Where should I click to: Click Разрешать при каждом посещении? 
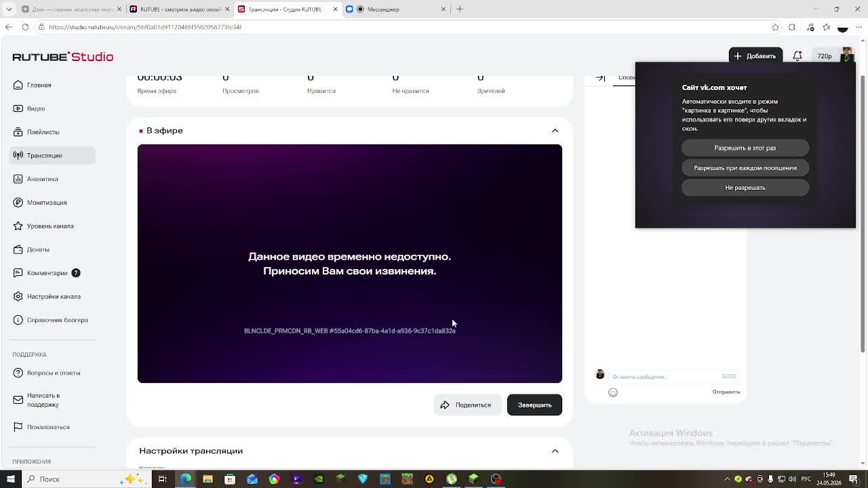pos(745,167)
